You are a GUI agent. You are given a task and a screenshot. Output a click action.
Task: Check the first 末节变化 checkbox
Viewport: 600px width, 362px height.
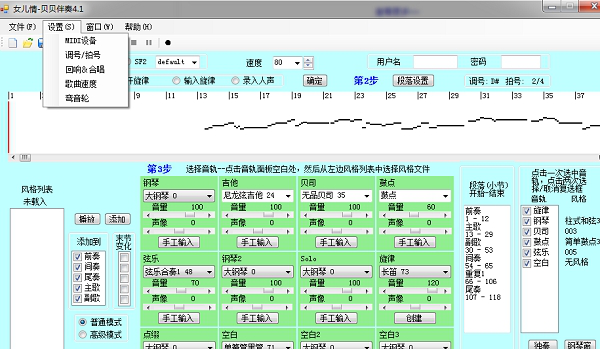(124, 258)
